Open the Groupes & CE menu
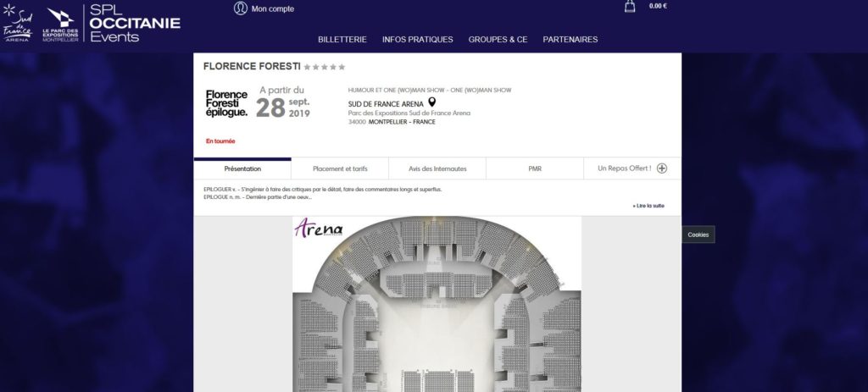Image resolution: width=868 pixels, height=392 pixels. pyautogui.click(x=498, y=39)
